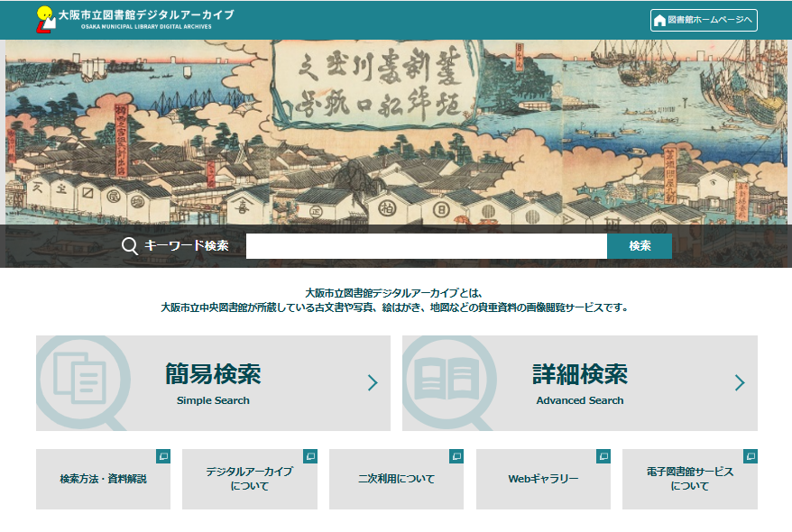Open 簡易検索 Simple Search
This screenshot has width=792, height=532.
tap(213, 383)
